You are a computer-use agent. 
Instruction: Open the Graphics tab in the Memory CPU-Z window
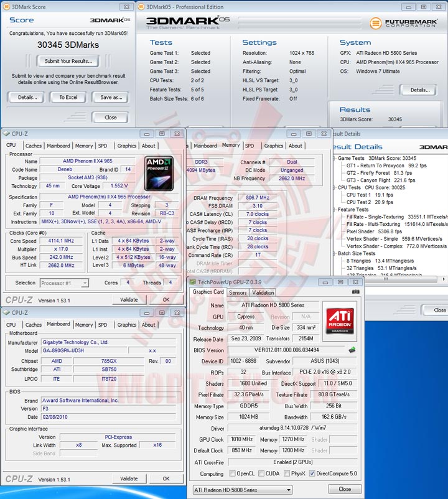[x=273, y=146]
